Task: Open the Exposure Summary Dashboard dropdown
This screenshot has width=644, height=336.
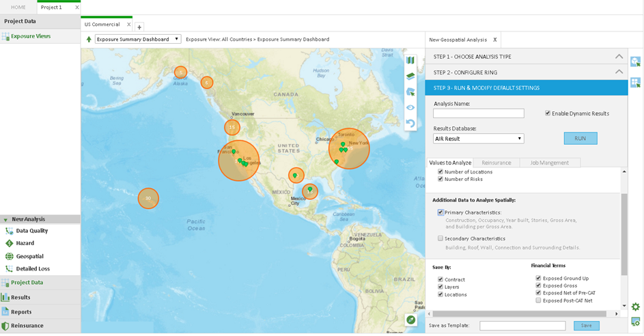Action: tap(138, 40)
